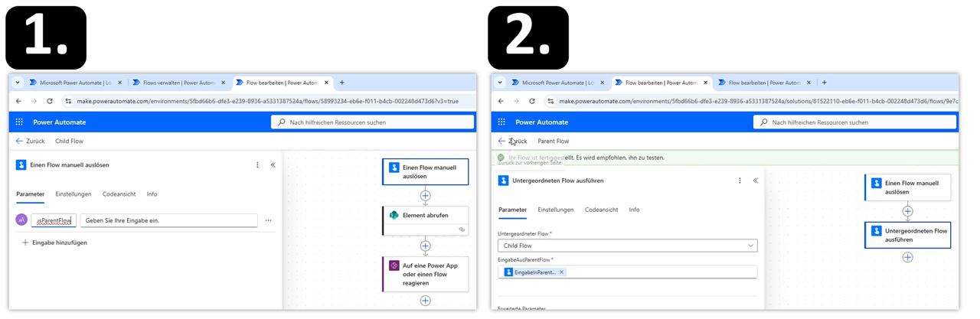980x319 pixels.
Task: Click browser back arrow in screenshot 2
Action: click(x=501, y=101)
